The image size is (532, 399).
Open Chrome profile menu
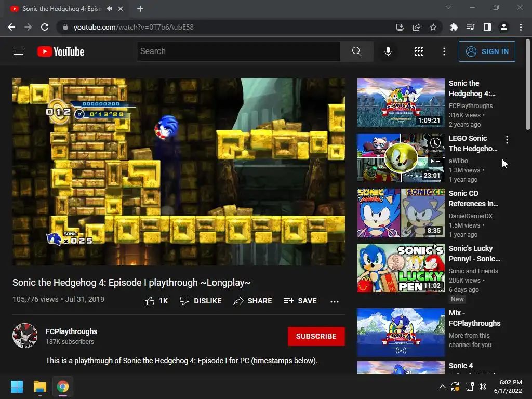[504, 27]
